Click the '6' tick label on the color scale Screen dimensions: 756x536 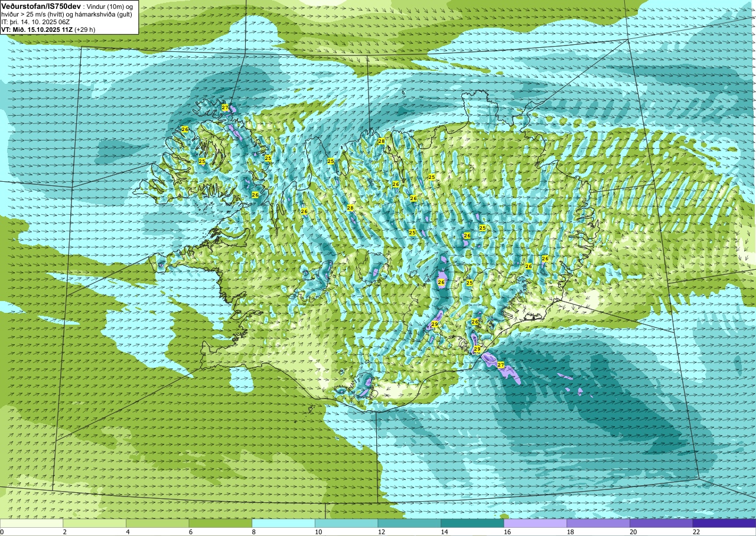tap(191, 532)
